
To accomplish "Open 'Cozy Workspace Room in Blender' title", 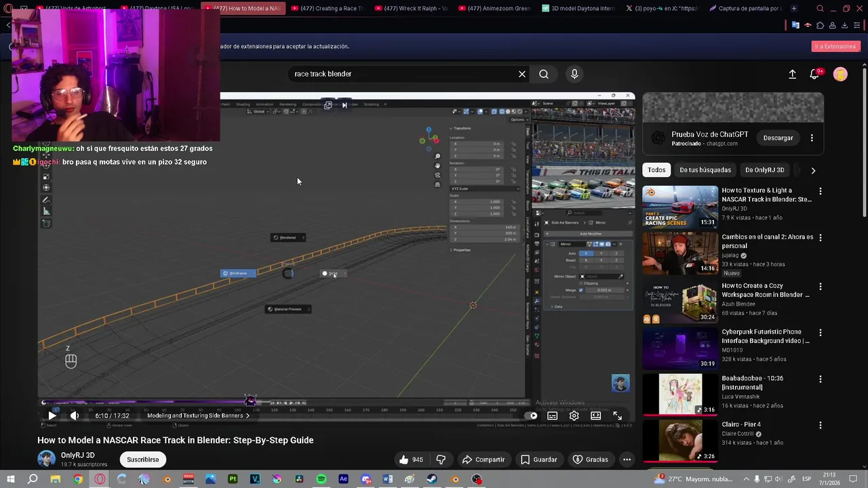I will (x=766, y=290).
